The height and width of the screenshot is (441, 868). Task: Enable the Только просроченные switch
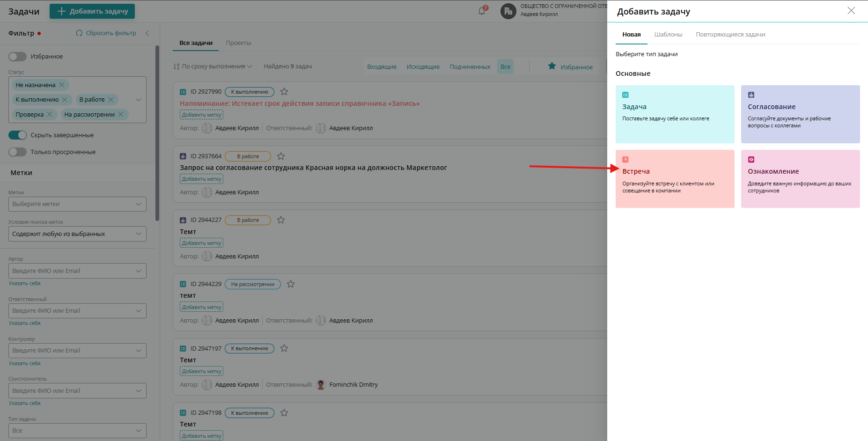click(18, 152)
